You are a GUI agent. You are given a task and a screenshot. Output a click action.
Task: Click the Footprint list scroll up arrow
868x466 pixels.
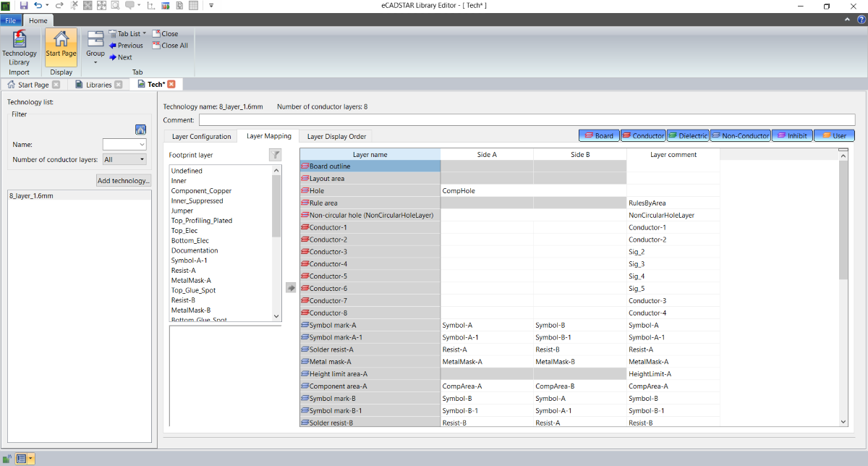276,170
